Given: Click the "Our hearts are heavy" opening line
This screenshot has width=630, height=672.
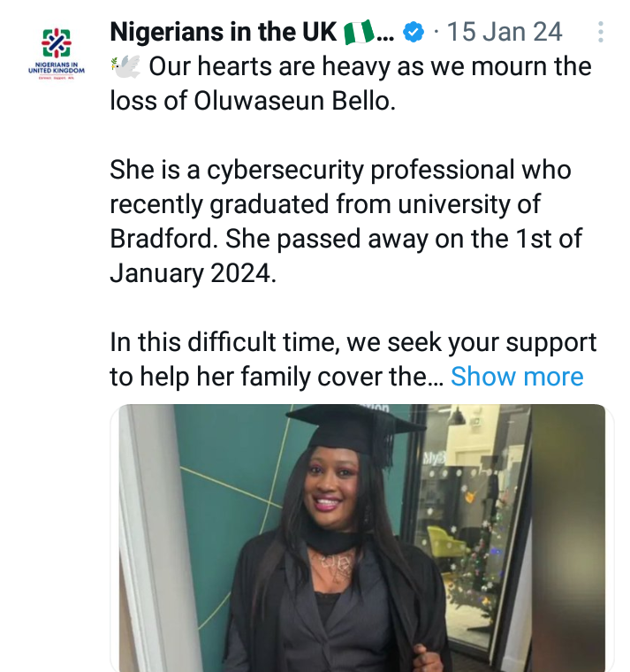Looking at the screenshot, I should click(369, 65).
